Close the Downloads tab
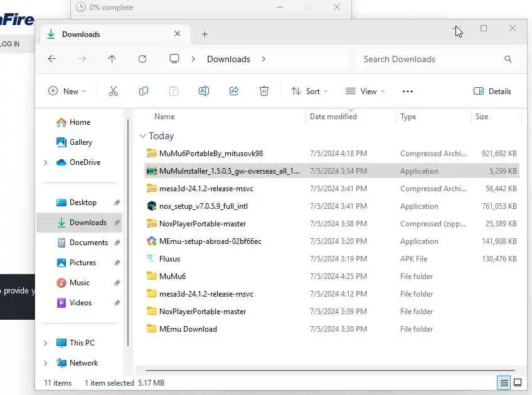Image resolution: width=532 pixels, height=395 pixels. pyautogui.click(x=177, y=34)
